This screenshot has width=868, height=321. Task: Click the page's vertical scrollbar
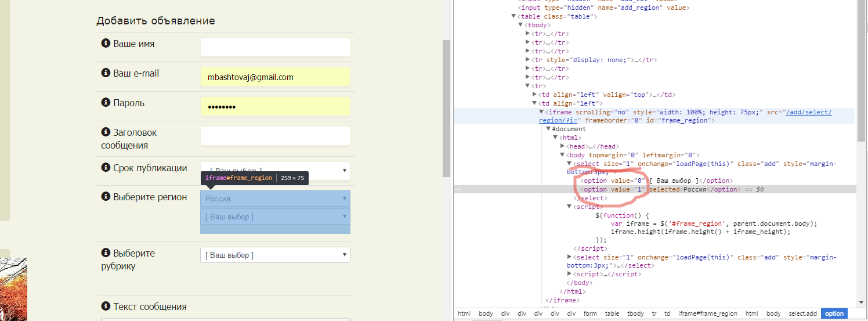[446, 104]
